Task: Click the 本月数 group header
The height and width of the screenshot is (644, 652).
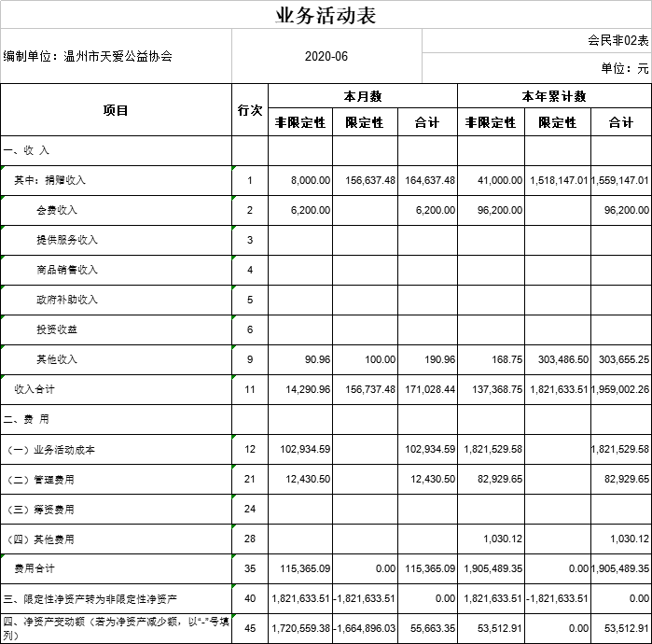Action: tap(363, 96)
